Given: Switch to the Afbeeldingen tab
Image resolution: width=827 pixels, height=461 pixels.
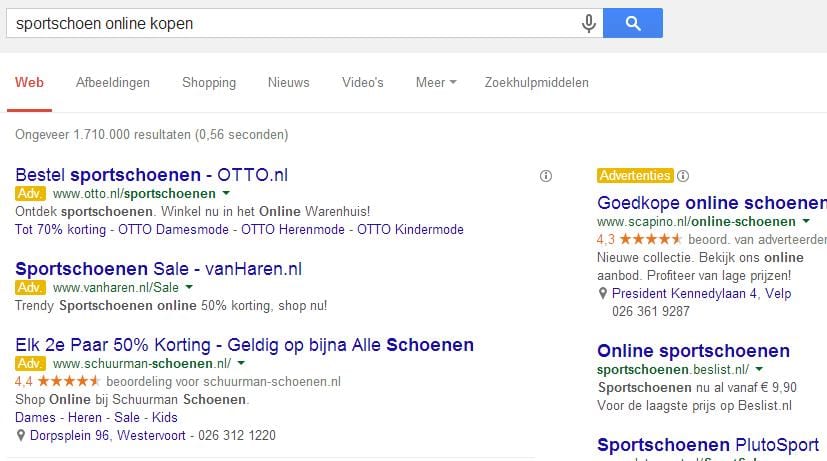Looking at the screenshot, I should click(x=113, y=82).
